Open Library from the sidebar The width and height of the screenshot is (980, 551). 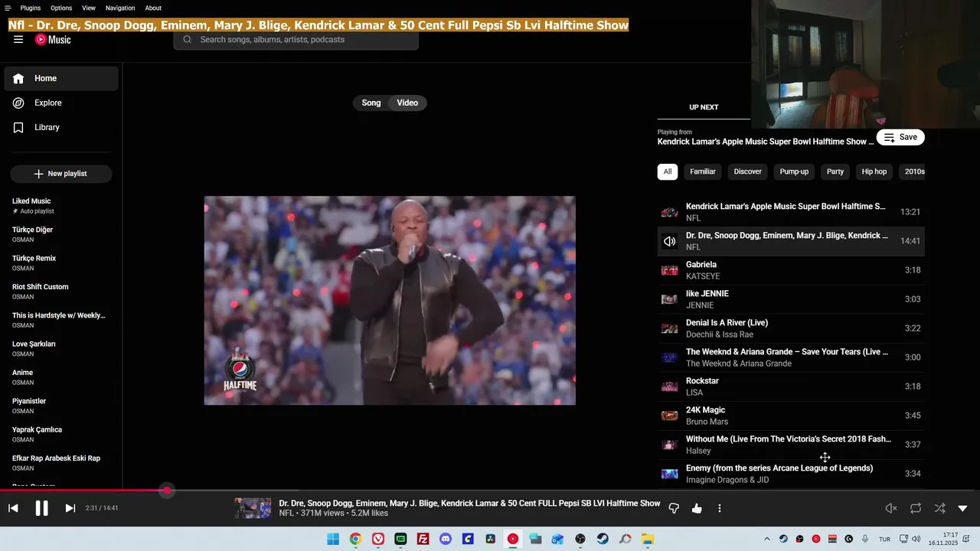click(60, 127)
